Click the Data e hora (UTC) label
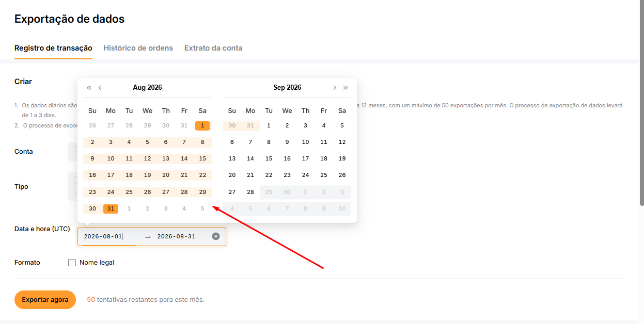The image size is (644, 324). click(42, 229)
